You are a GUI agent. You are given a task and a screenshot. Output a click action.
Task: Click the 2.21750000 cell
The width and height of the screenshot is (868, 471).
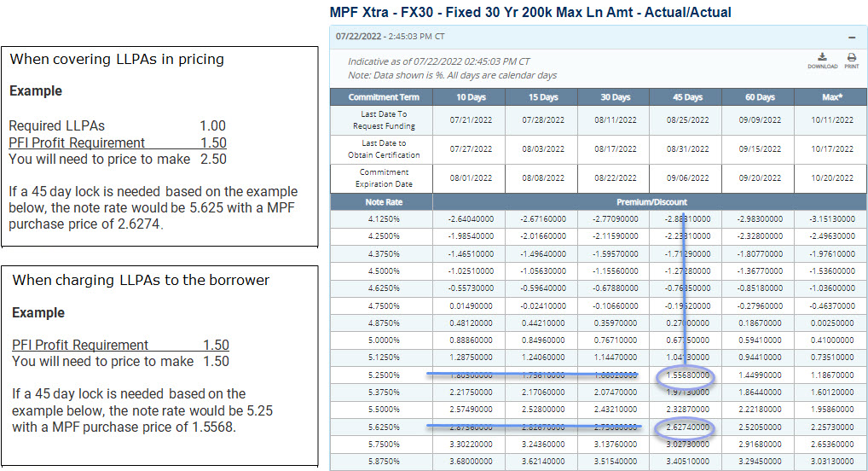[471, 392]
